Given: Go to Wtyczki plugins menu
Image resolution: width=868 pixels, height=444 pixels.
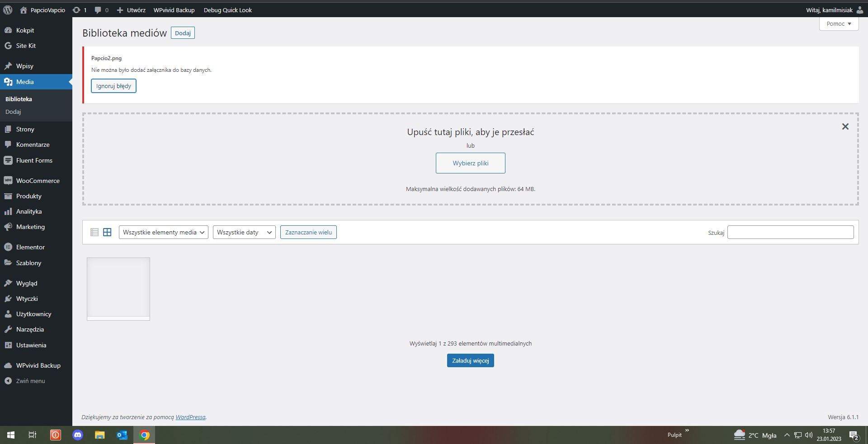Looking at the screenshot, I should pos(27,299).
